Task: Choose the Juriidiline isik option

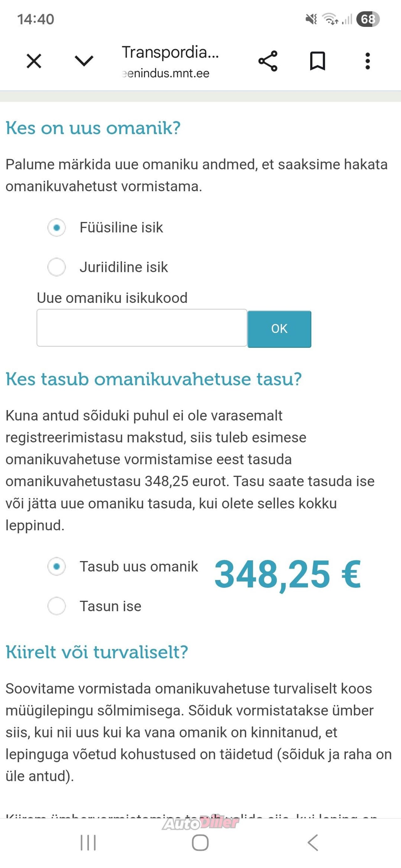Action: (x=57, y=267)
